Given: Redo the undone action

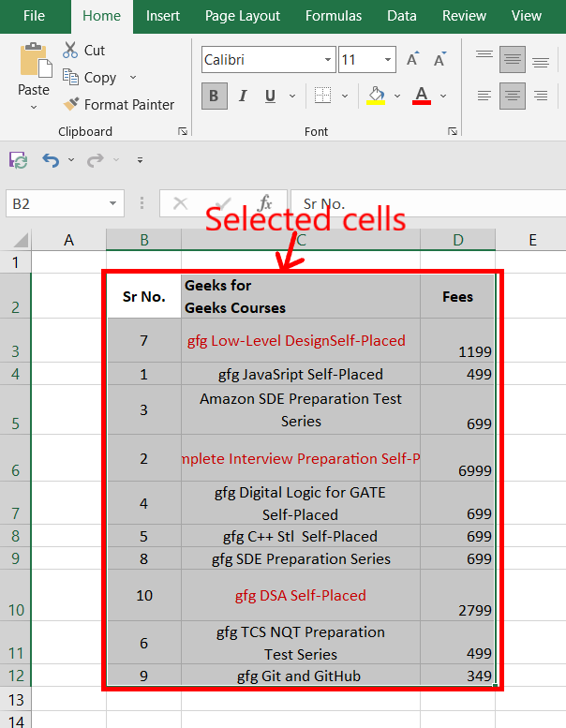Looking at the screenshot, I should (96, 160).
